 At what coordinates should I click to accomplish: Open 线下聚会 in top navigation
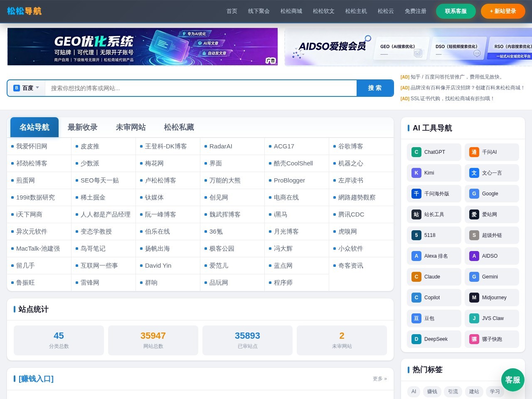[259, 11]
